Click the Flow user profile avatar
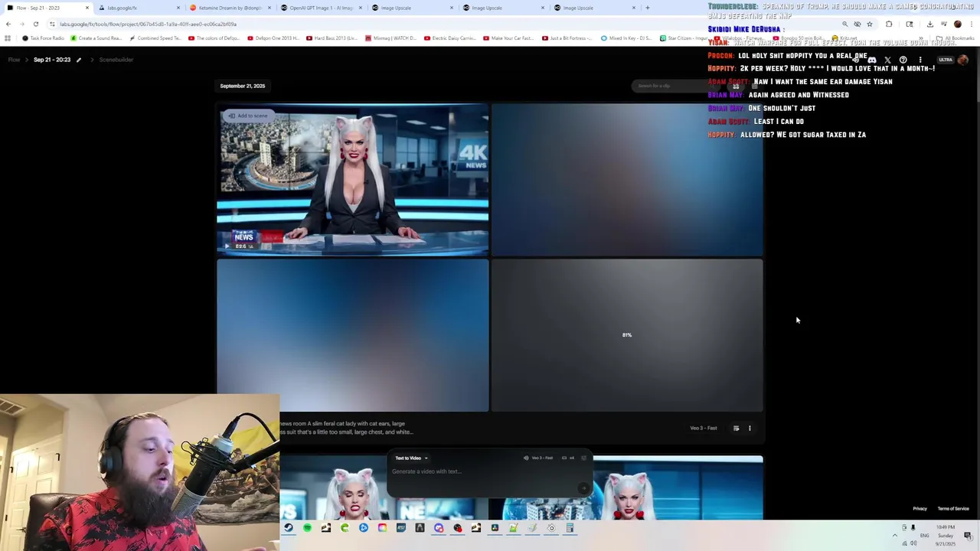The height and width of the screenshot is (551, 980). (962, 60)
